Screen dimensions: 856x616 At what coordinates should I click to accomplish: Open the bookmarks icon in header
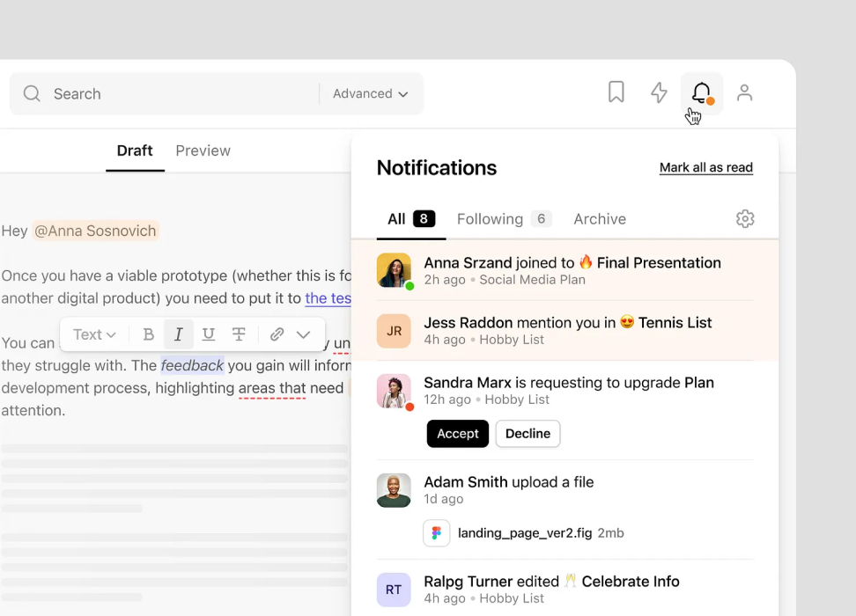click(616, 92)
